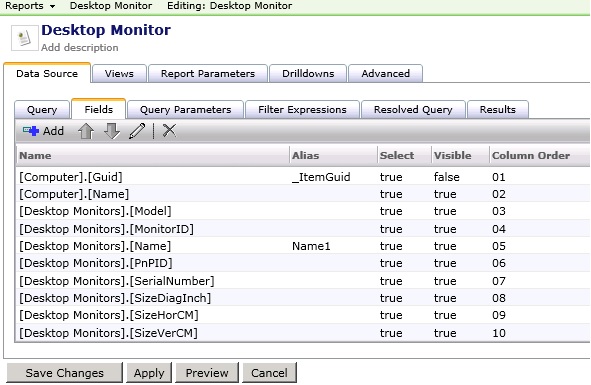This screenshot has width=591, height=385.
Task: Select the [Desktop Monitors].[Model] row
Action: click(303, 211)
